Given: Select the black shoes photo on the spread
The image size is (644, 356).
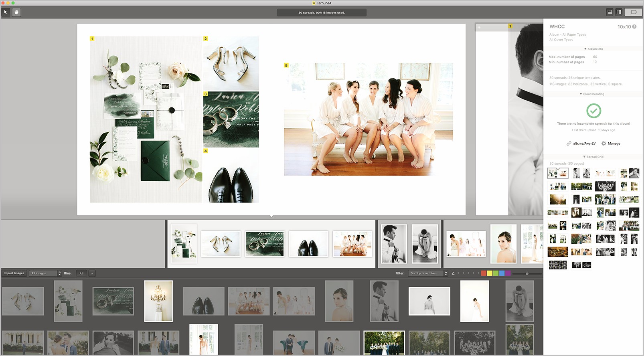Looking at the screenshot, I should click(231, 176).
